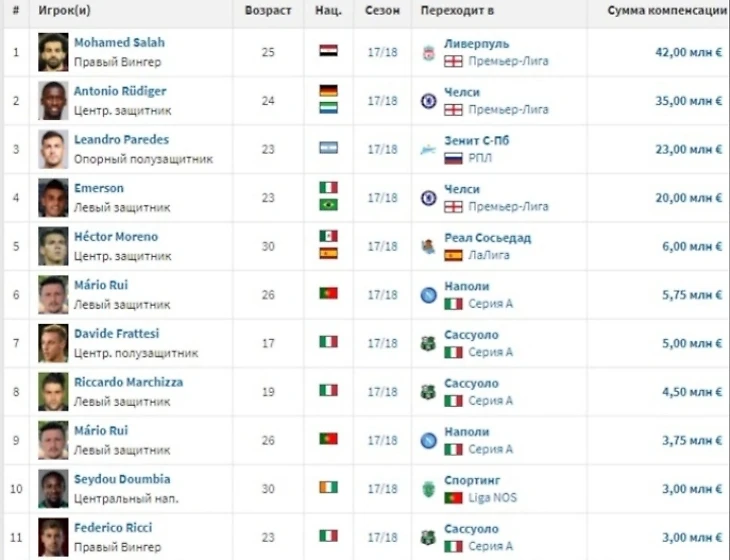Click Leandro Paredes' Argentina flag icon
Viewport: 730px width, 560px height.
pyautogui.click(x=329, y=148)
